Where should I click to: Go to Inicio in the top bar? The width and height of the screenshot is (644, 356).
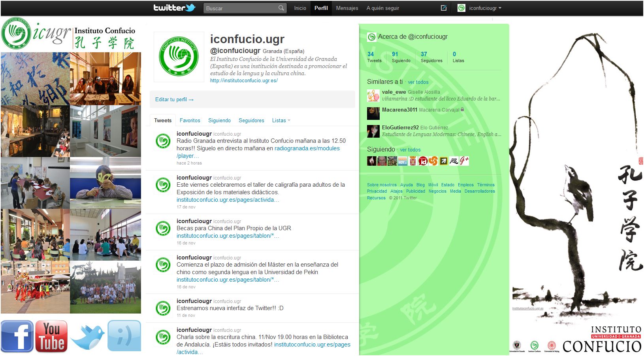[300, 8]
